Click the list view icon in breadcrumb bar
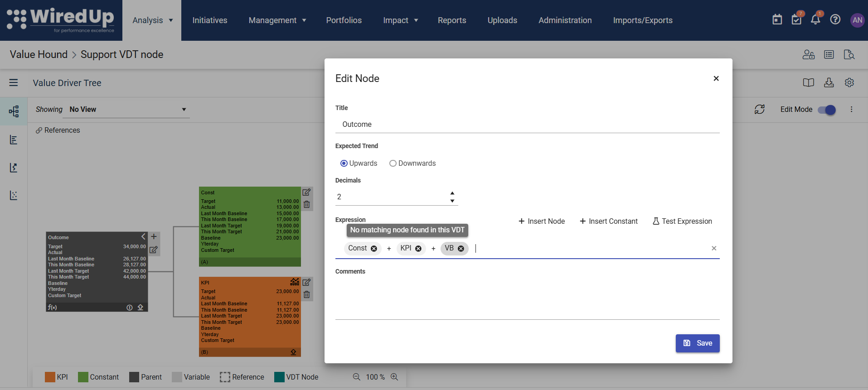The width and height of the screenshot is (868, 390). coord(829,54)
